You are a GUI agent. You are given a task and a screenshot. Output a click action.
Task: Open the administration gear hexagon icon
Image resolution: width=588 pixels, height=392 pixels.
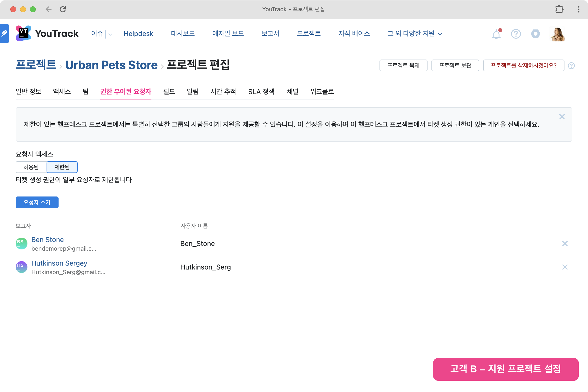pyautogui.click(x=535, y=34)
